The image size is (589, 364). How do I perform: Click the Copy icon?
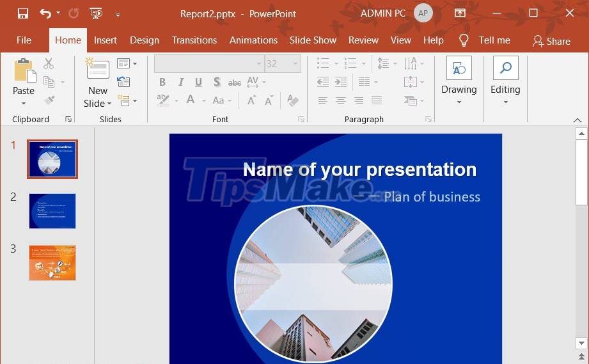pyautogui.click(x=49, y=81)
